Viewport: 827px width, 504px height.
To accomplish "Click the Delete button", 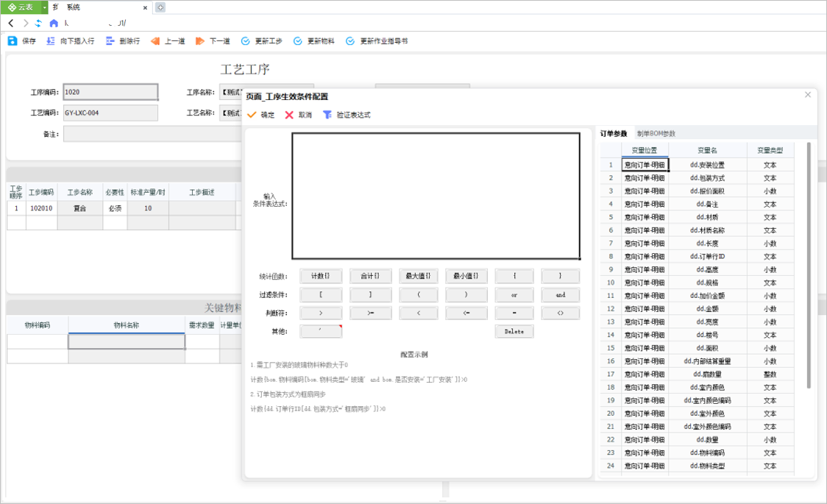I will pos(514,331).
